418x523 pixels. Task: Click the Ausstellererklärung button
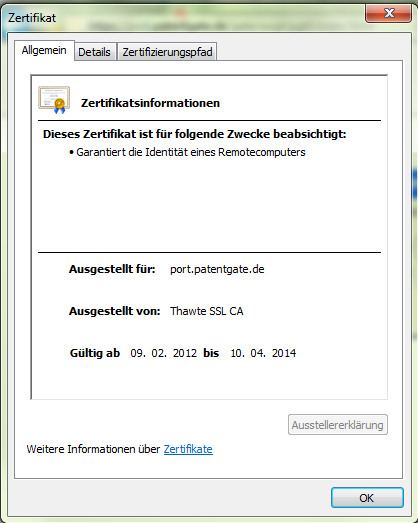click(338, 425)
